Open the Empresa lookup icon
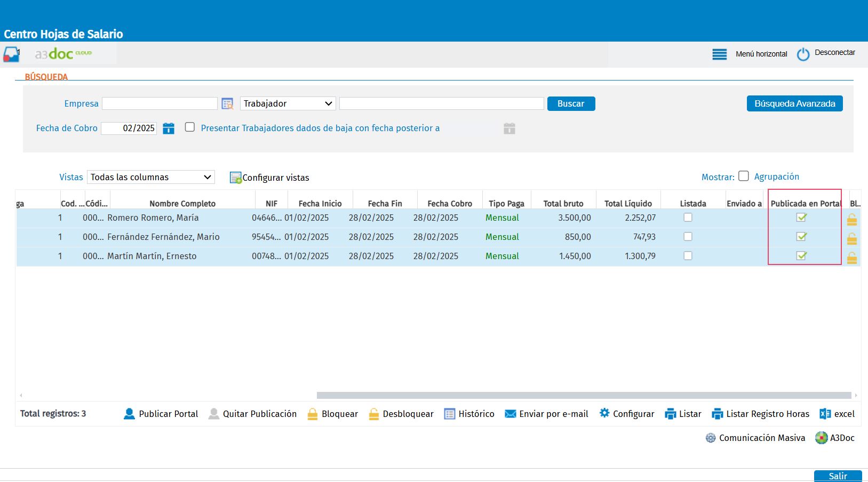 point(228,104)
